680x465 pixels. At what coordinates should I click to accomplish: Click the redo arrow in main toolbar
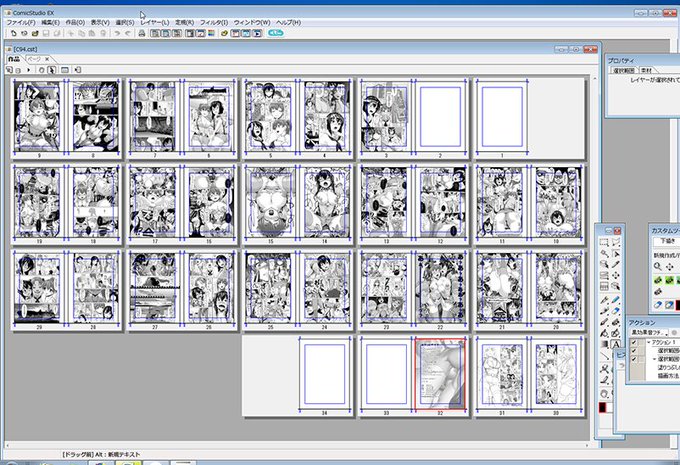tap(128, 33)
